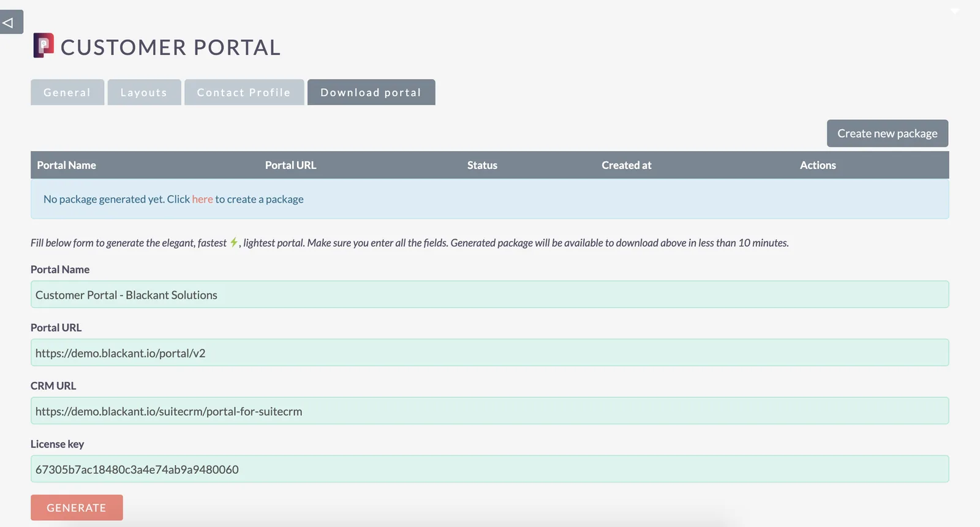980x527 pixels.
Task: Click the GENERATE button
Action: (x=77, y=508)
